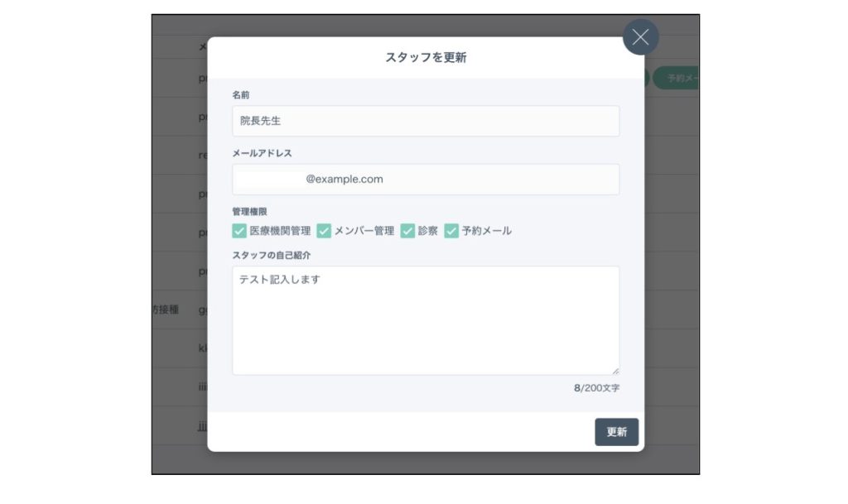
Task: Toggle the 予約メール permission checkbox
Action: pos(451,231)
